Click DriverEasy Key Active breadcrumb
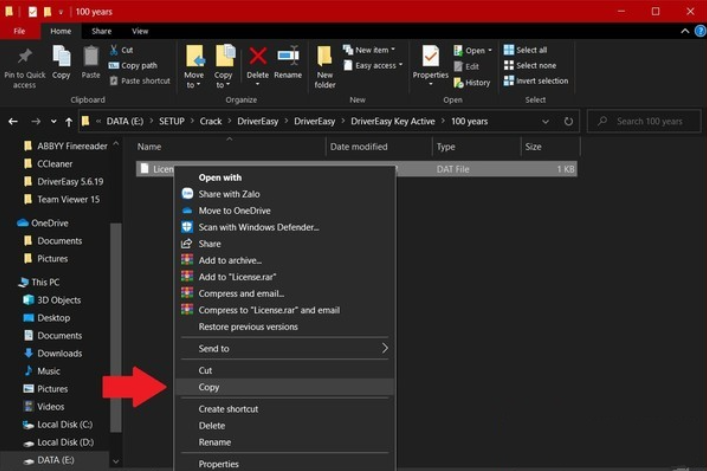Screen dimensions: 707x471 [393, 121]
